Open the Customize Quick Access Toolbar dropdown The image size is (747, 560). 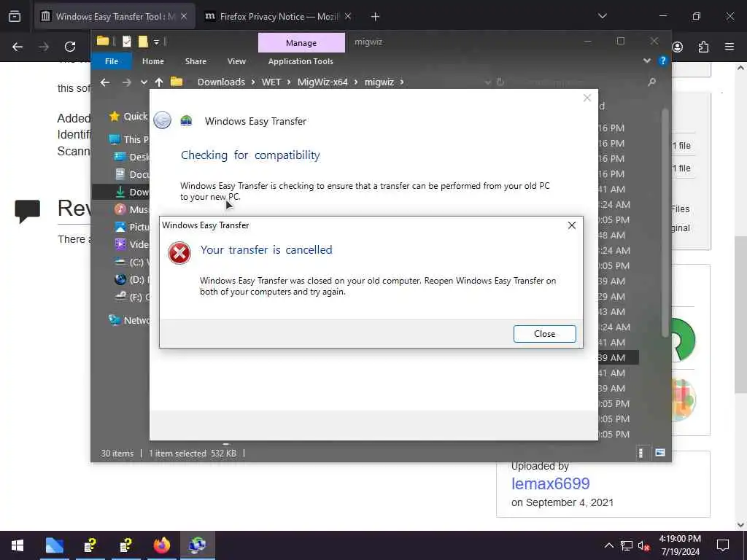pos(156,42)
